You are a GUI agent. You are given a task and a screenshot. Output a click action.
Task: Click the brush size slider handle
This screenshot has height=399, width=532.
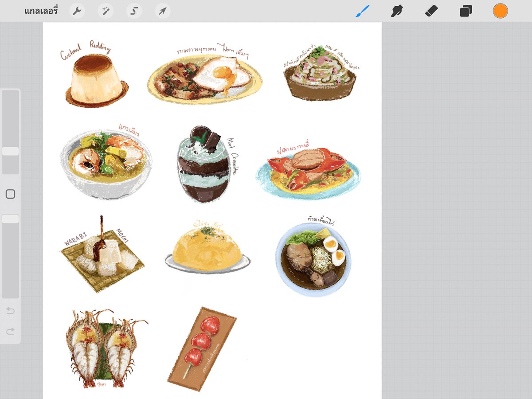click(x=10, y=151)
